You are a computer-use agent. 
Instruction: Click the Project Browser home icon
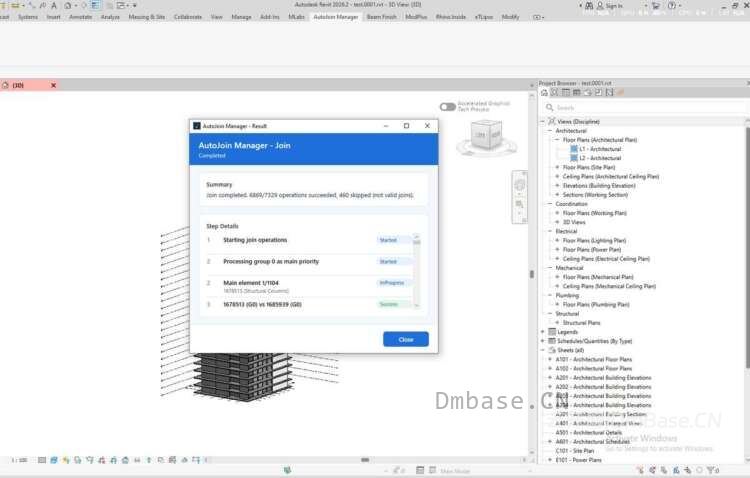click(x=544, y=93)
